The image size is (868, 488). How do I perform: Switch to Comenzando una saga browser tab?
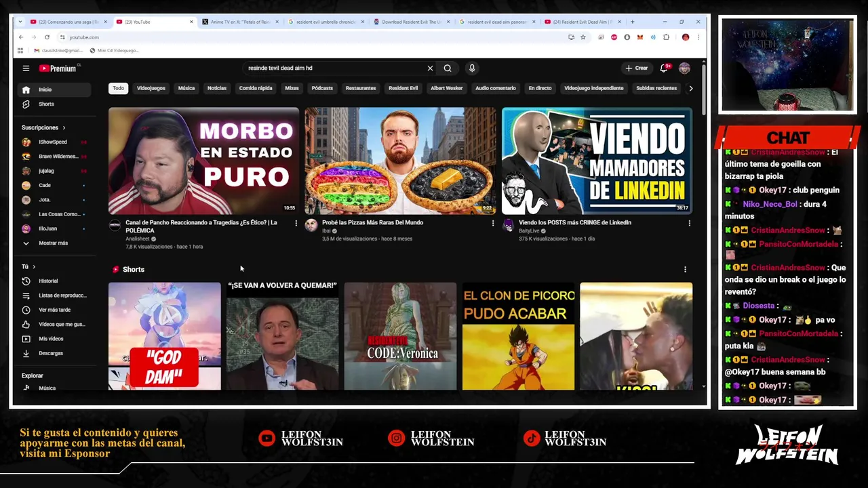coord(68,22)
